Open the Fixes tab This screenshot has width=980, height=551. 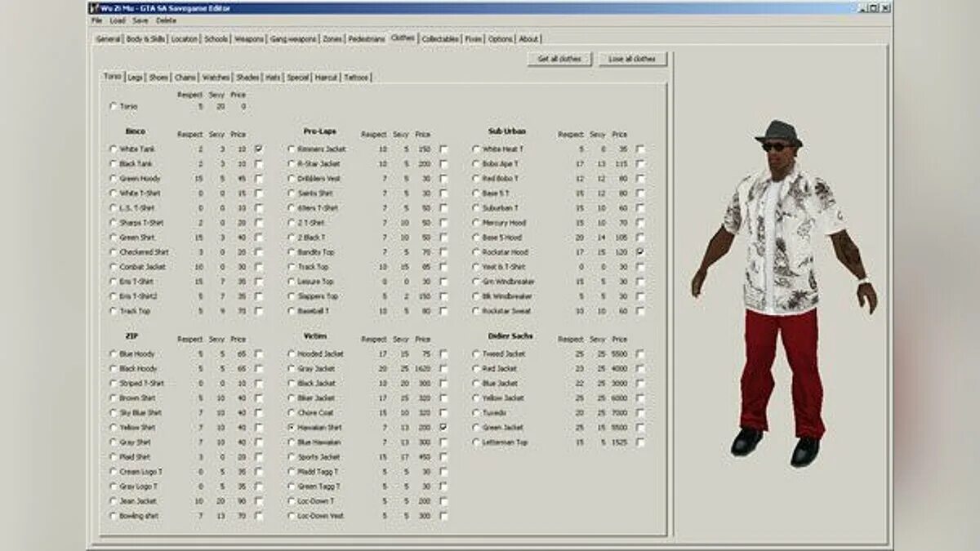click(x=474, y=39)
